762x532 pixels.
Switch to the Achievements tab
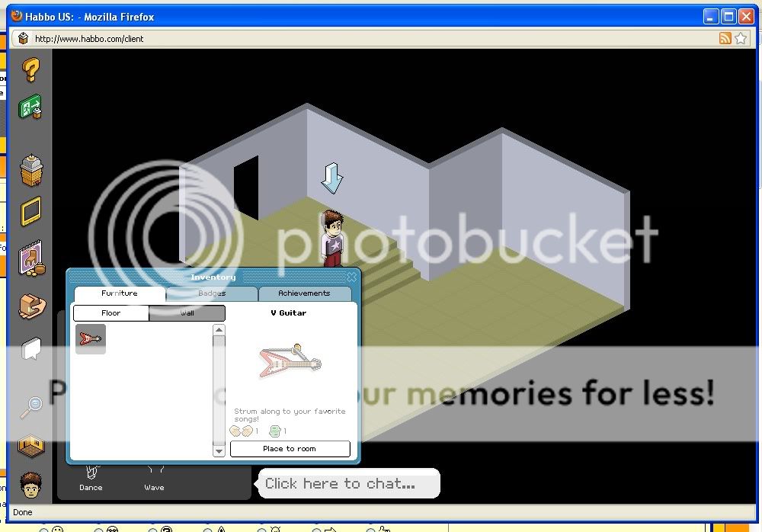304,293
